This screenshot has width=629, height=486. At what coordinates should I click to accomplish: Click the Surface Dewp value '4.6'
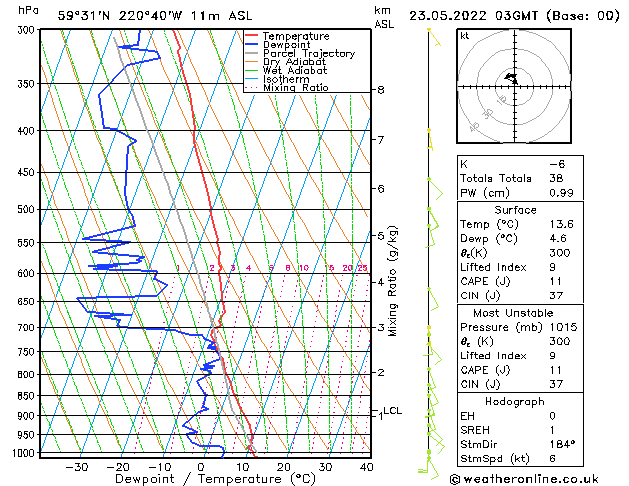pos(558,239)
